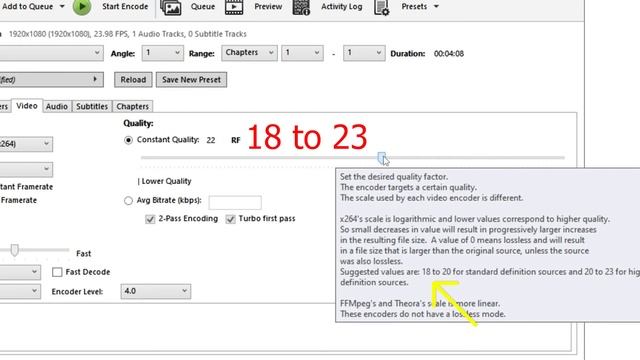This screenshot has height=360, width=640.
Task: Select Avg Bitrate radio button
Action: (x=128, y=200)
